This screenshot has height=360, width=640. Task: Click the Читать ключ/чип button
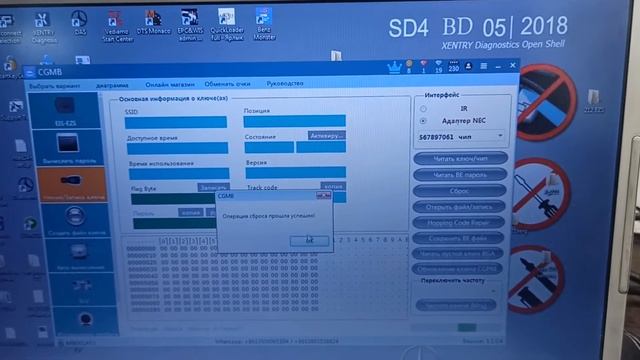coord(460,158)
